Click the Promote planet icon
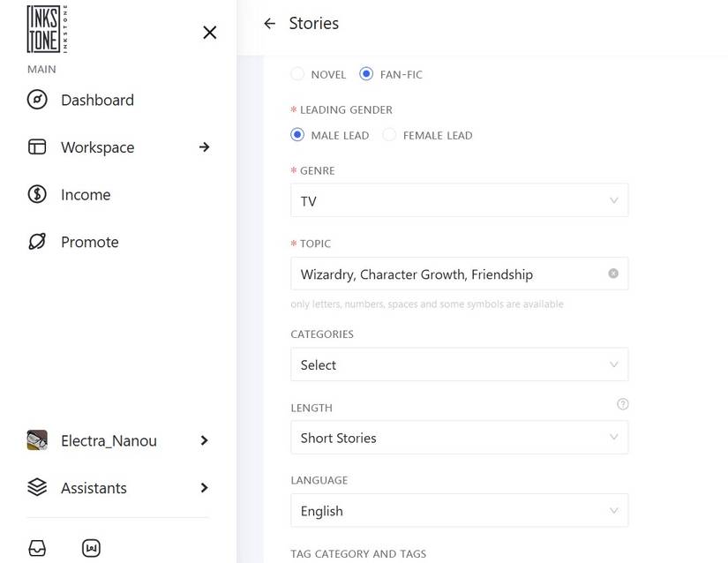Screen dimensions: 728x563 point(37,241)
